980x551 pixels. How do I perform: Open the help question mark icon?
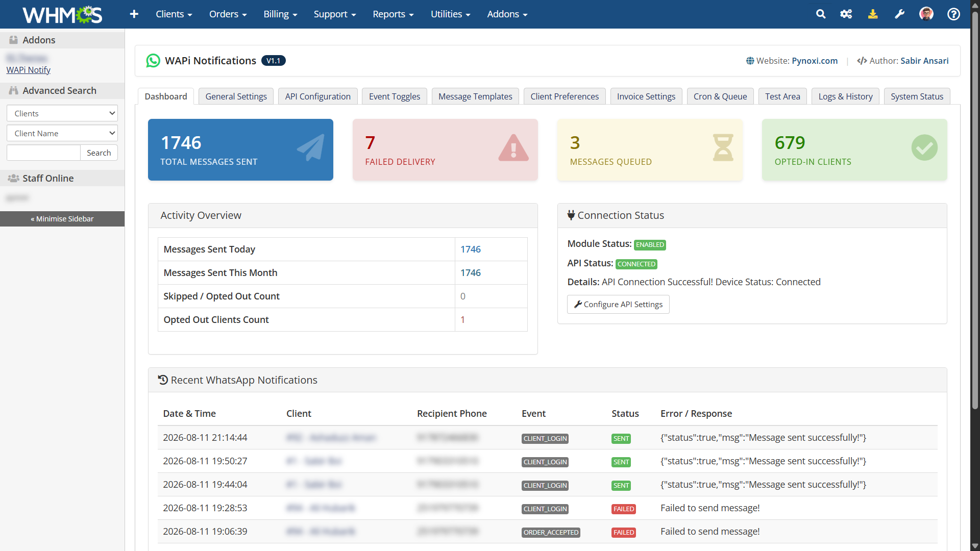(x=953, y=14)
